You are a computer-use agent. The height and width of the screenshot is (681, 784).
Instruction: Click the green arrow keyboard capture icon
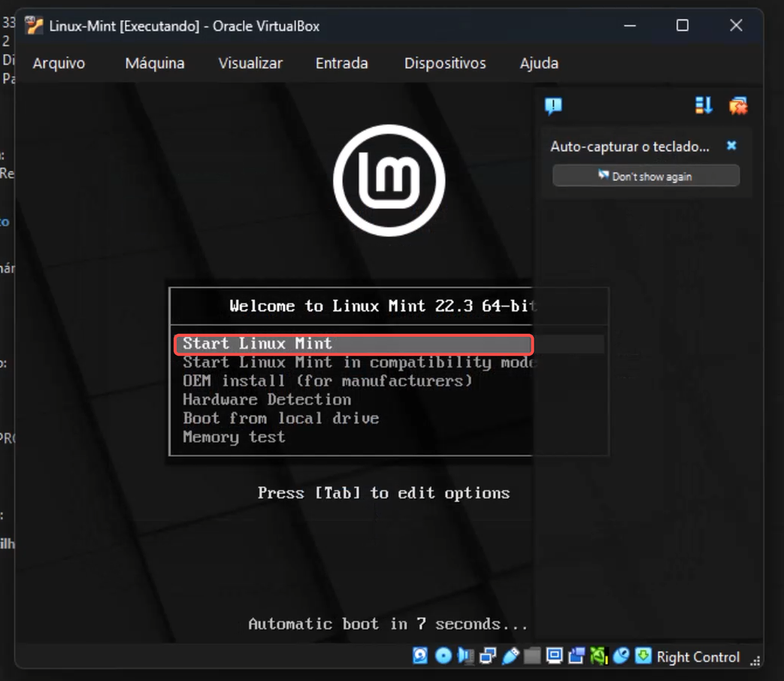tap(643, 655)
